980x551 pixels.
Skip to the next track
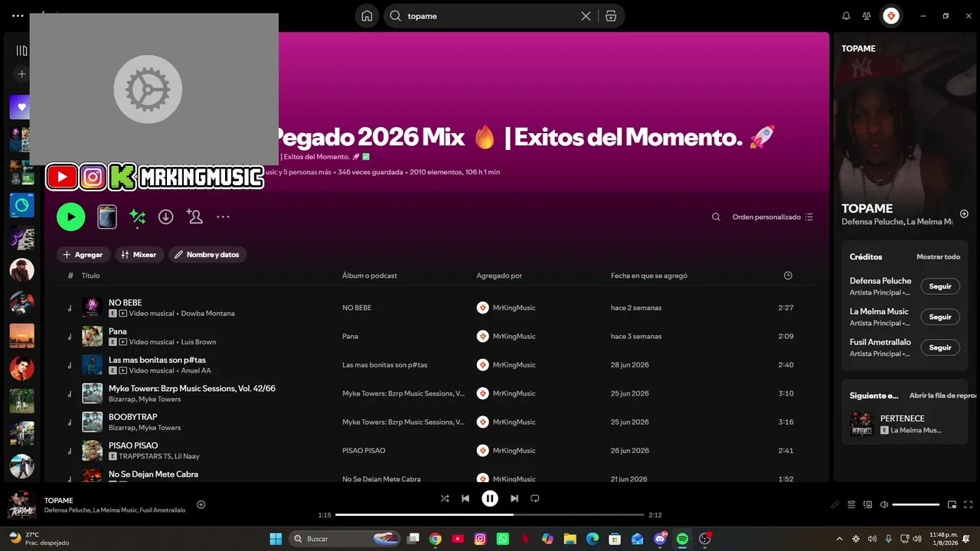coord(514,498)
